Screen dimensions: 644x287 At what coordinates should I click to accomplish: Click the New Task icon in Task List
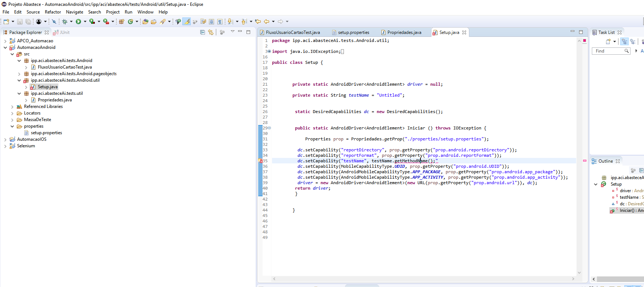608,42
